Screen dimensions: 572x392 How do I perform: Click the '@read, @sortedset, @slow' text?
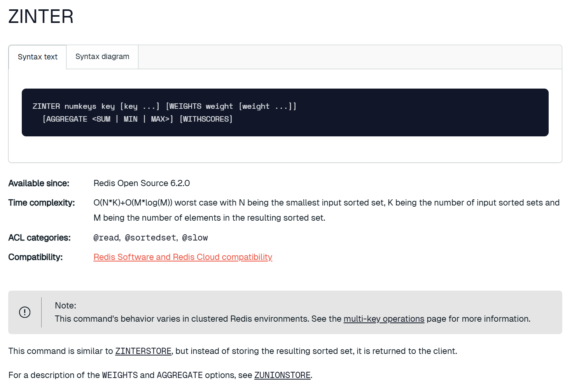151,238
